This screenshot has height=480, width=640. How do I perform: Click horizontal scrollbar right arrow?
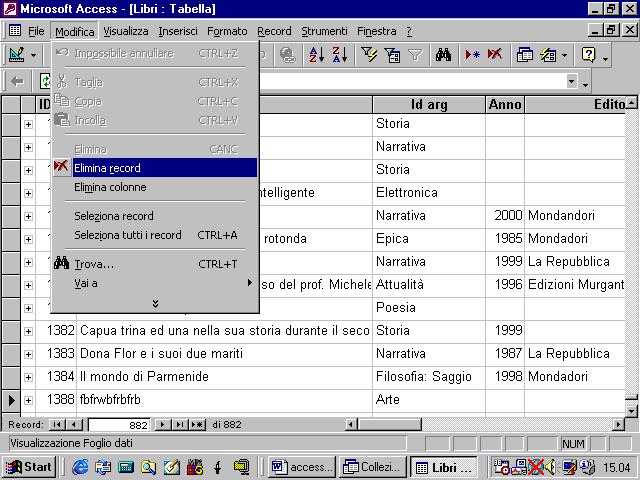[619, 425]
